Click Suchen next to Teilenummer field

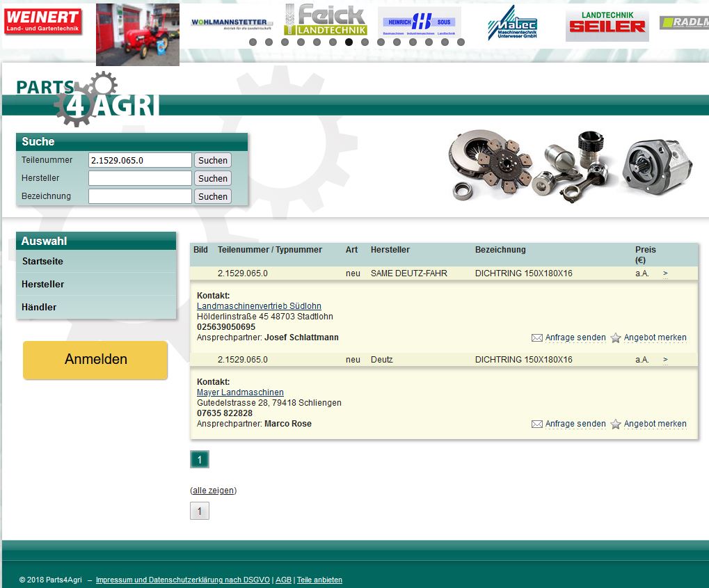[213, 161]
